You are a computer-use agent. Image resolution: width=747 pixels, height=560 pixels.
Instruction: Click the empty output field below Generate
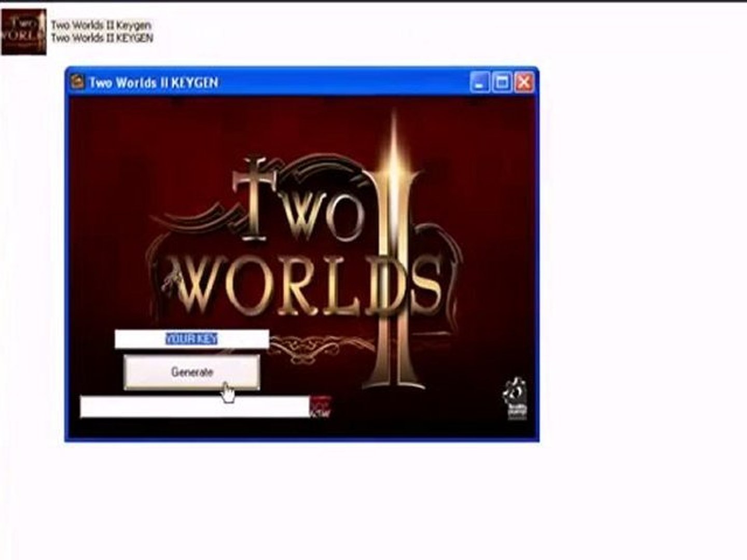point(195,407)
